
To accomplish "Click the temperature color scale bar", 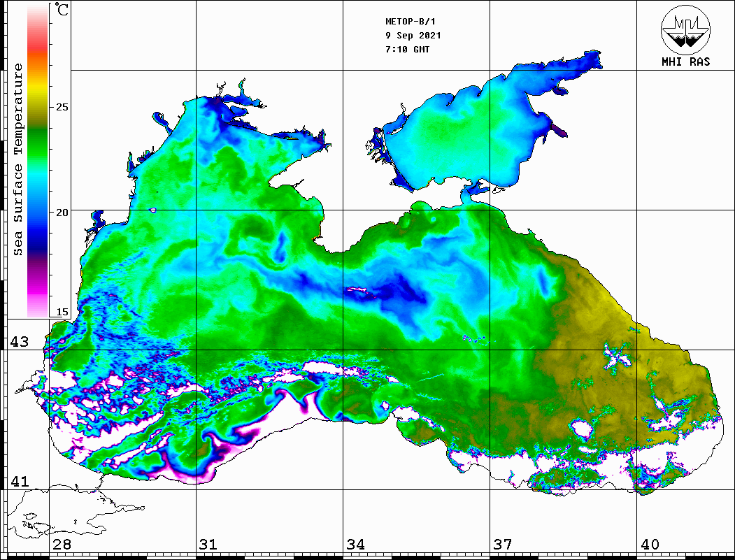I will [x=38, y=161].
